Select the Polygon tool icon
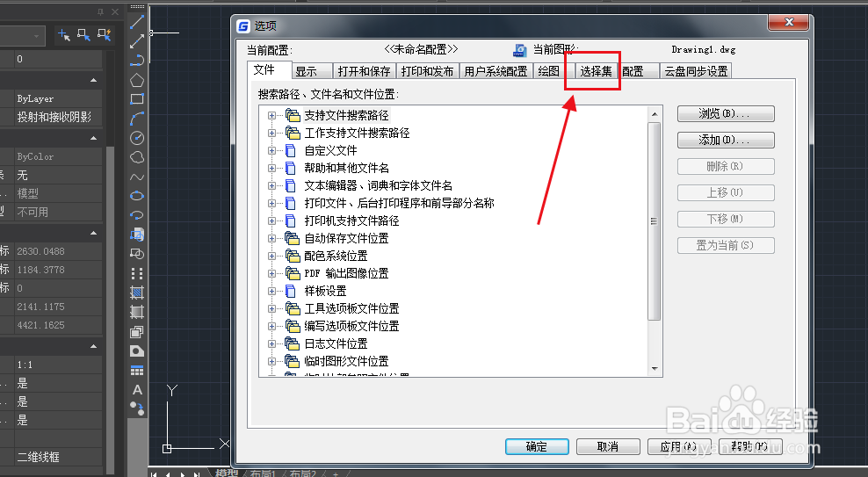The image size is (868, 477). pyautogui.click(x=137, y=80)
